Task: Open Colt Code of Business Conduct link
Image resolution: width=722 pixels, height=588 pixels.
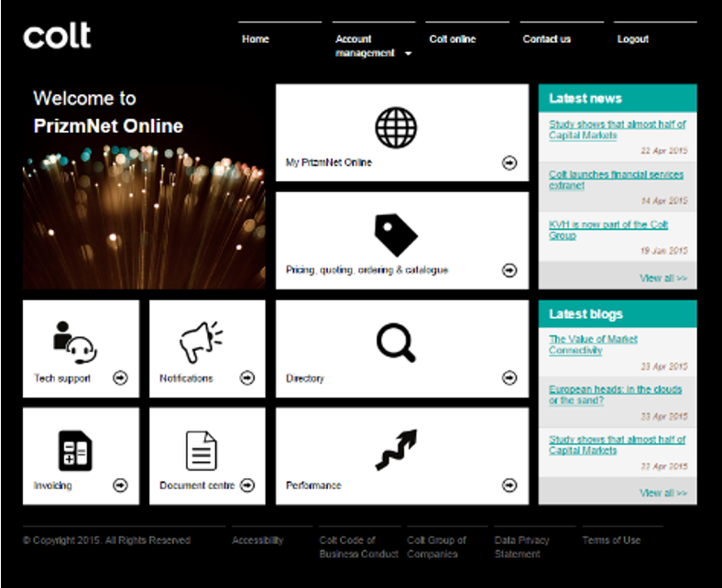Action: tap(359, 547)
